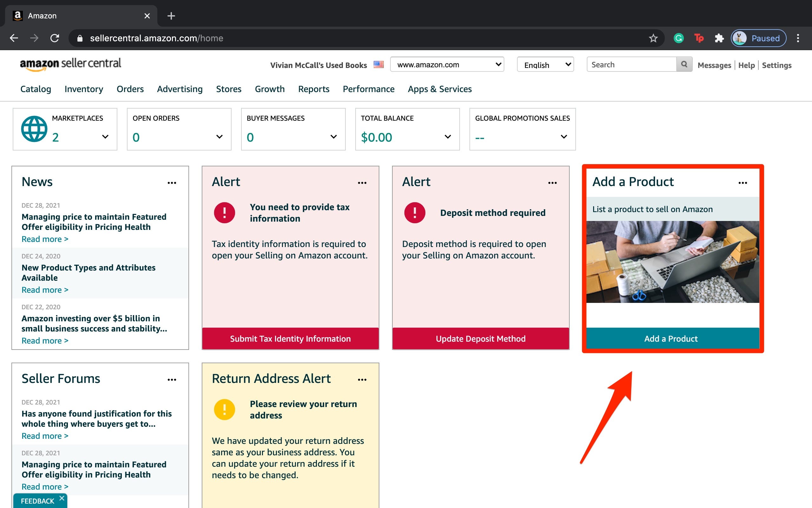The height and width of the screenshot is (508, 812).
Task: Open the tax information Alert options menu
Action: (x=362, y=183)
